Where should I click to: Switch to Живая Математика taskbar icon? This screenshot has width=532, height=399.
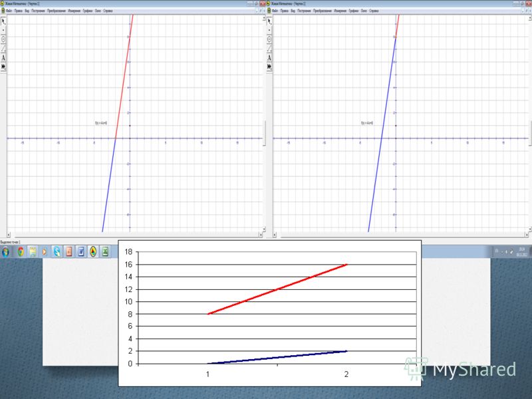pos(93,252)
